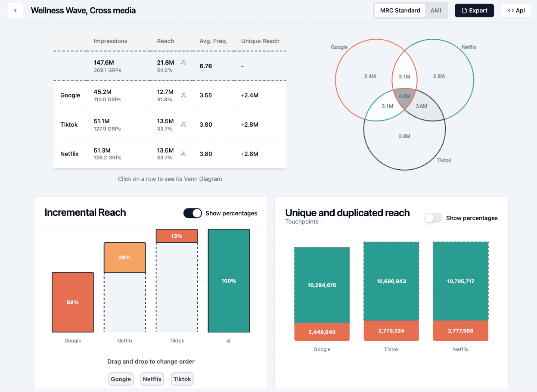Select the Netflix row in the table
This screenshot has width=537, height=392.
[x=129, y=154]
